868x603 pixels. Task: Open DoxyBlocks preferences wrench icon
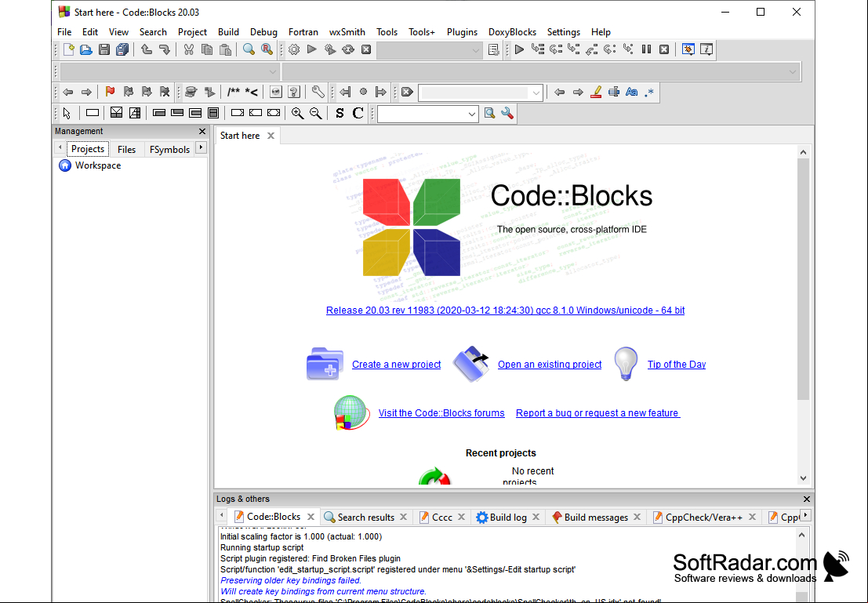(318, 92)
